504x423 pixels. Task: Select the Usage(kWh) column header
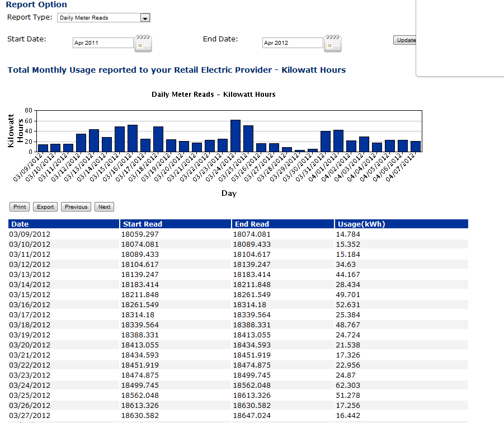[x=361, y=224]
